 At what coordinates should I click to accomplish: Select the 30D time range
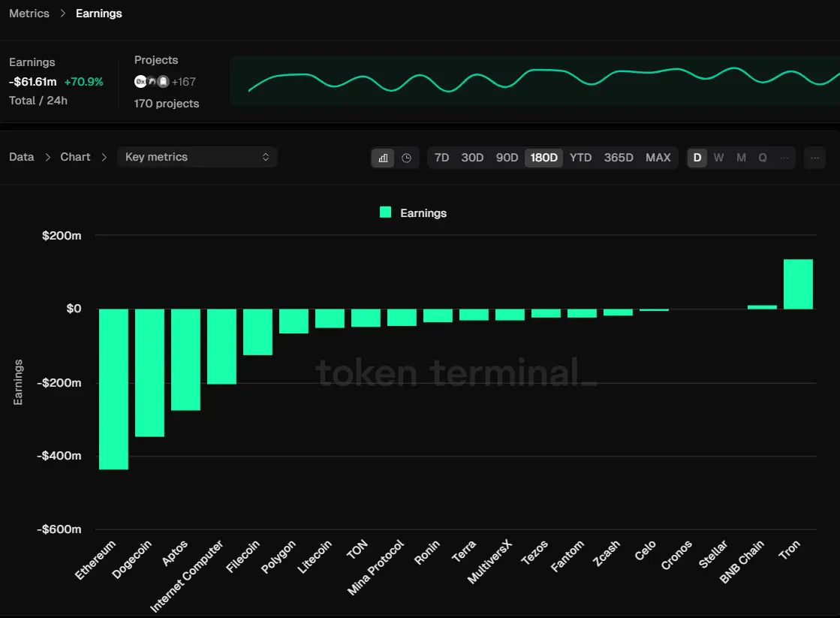tap(472, 158)
